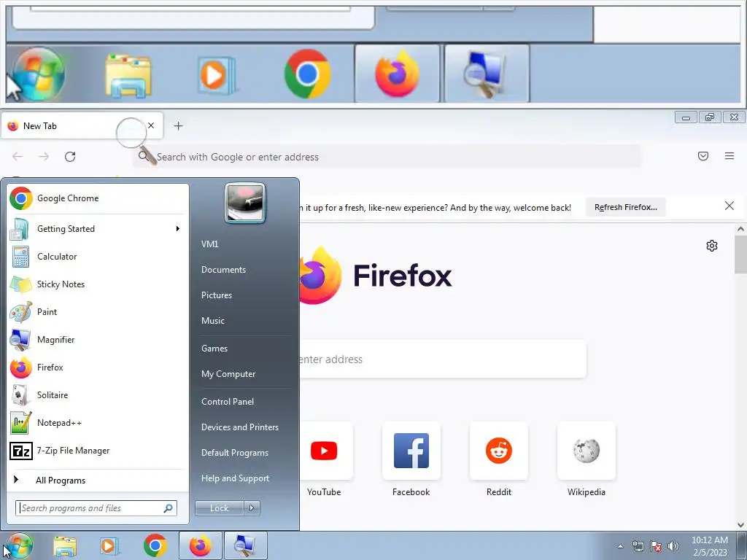Open a new Firefox tab
Screen dimensions: 747x560
pyautogui.click(x=178, y=125)
